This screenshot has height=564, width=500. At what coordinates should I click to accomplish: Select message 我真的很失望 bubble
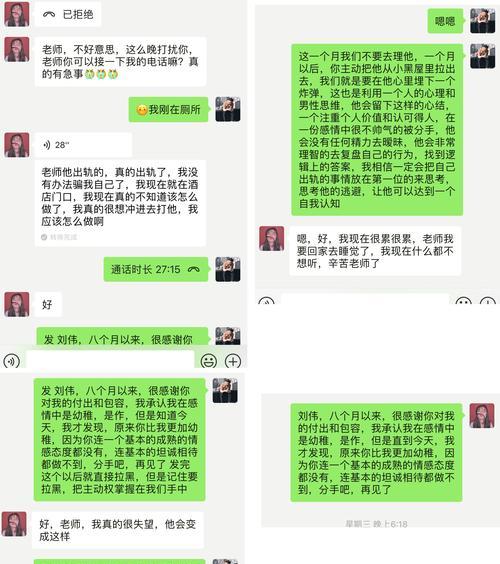[x=118, y=530]
